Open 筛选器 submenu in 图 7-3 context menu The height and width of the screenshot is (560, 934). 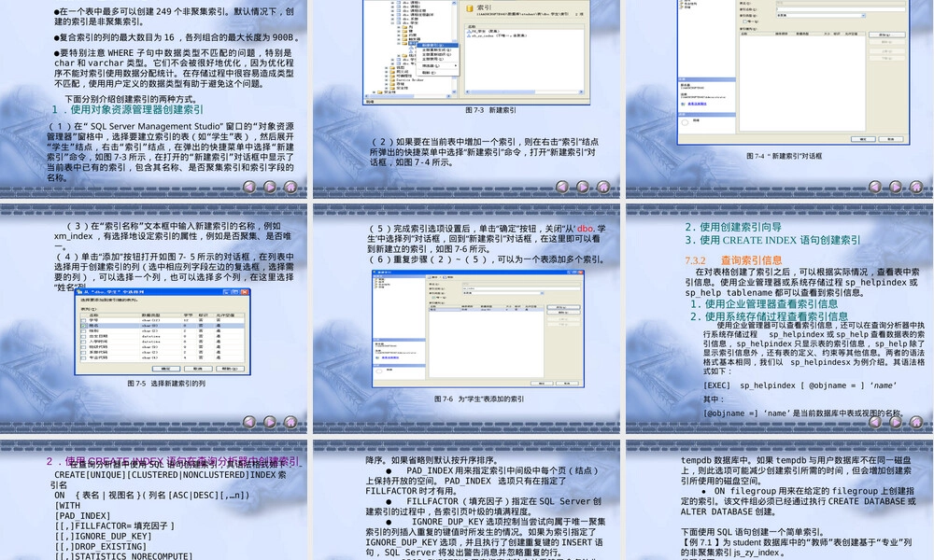coord(437,65)
